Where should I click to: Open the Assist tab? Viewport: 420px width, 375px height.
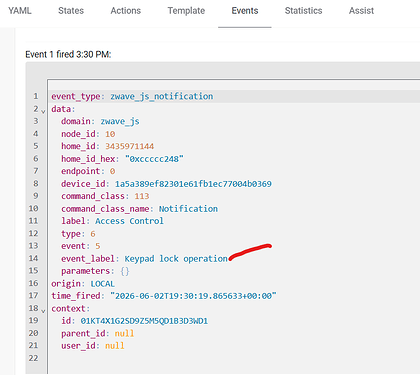pyautogui.click(x=361, y=11)
